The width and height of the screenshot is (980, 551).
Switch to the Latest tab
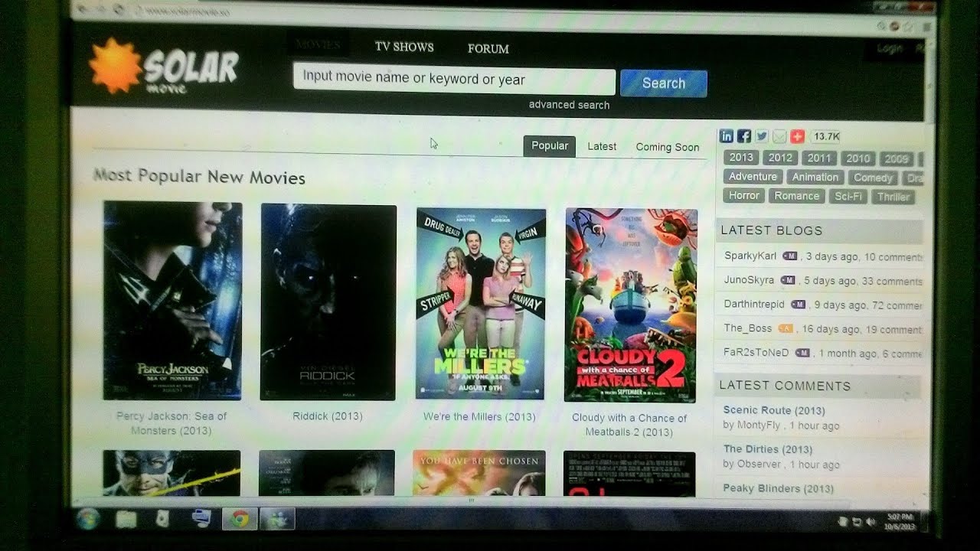(x=602, y=146)
